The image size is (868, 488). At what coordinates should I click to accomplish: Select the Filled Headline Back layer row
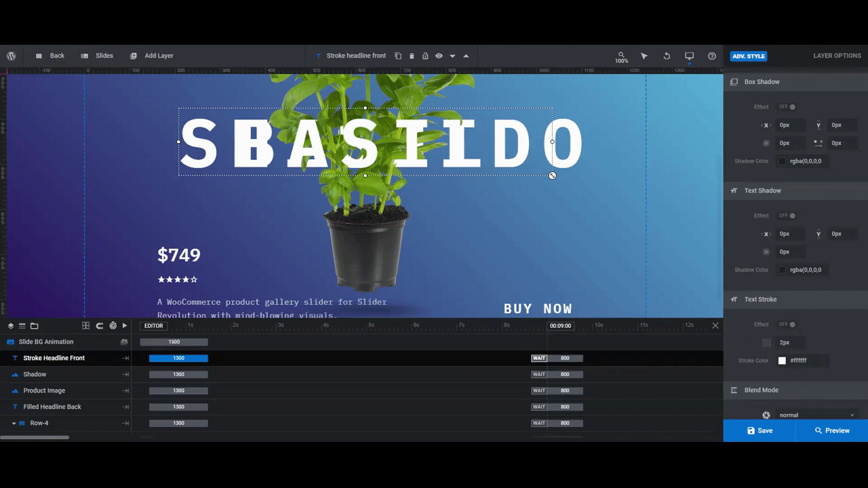66,407
